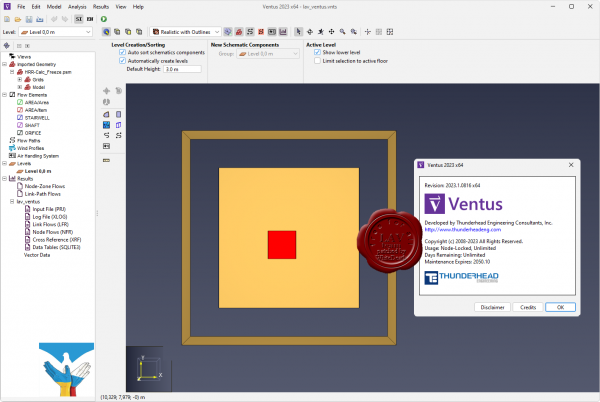Enable Limit selection to active floor
Viewport: 600px width, 402px height.
(x=317, y=61)
